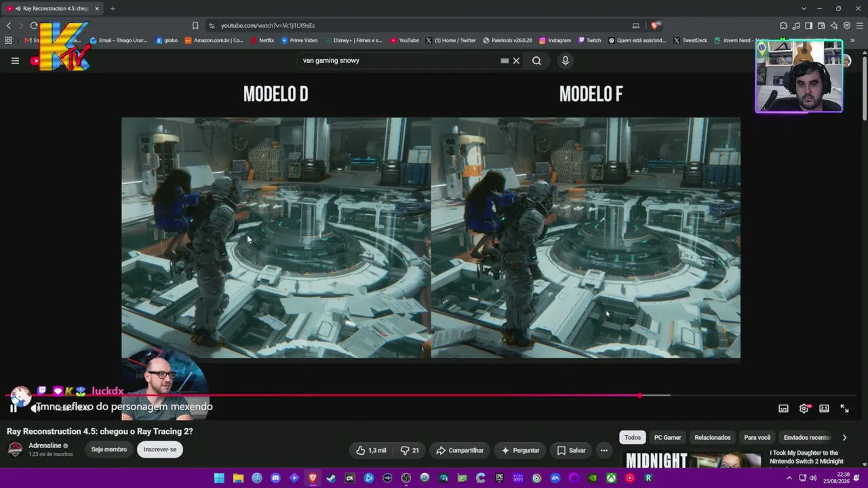Show hidden system tray icons chevron
Screen dimensions: 868x488
point(789,479)
